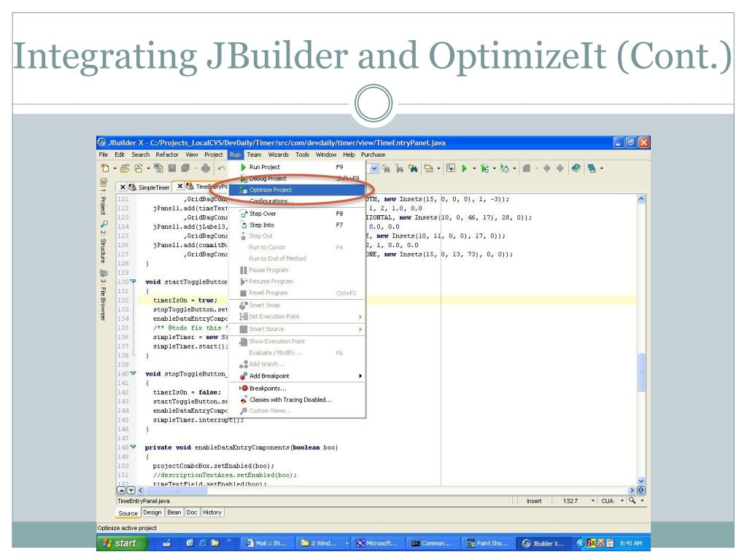747x560 pixels.
Task: Open the Tools menu
Action: [x=303, y=155]
